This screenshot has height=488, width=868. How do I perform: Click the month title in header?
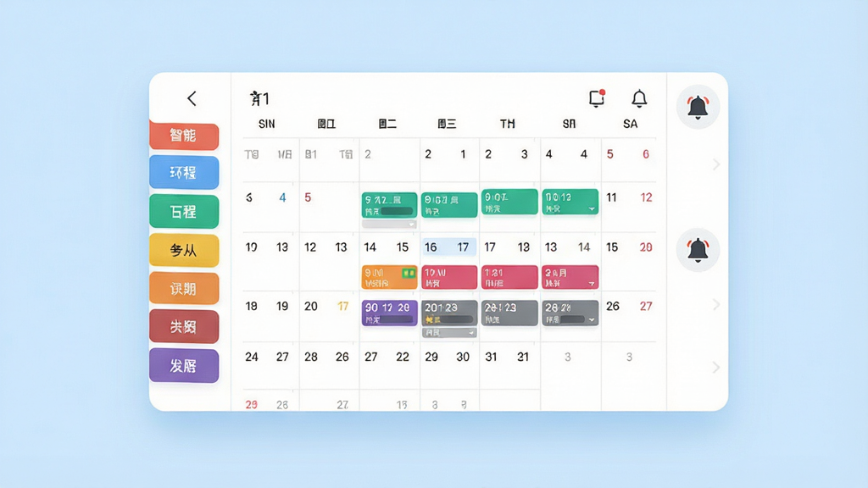pyautogui.click(x=259, y=98)
